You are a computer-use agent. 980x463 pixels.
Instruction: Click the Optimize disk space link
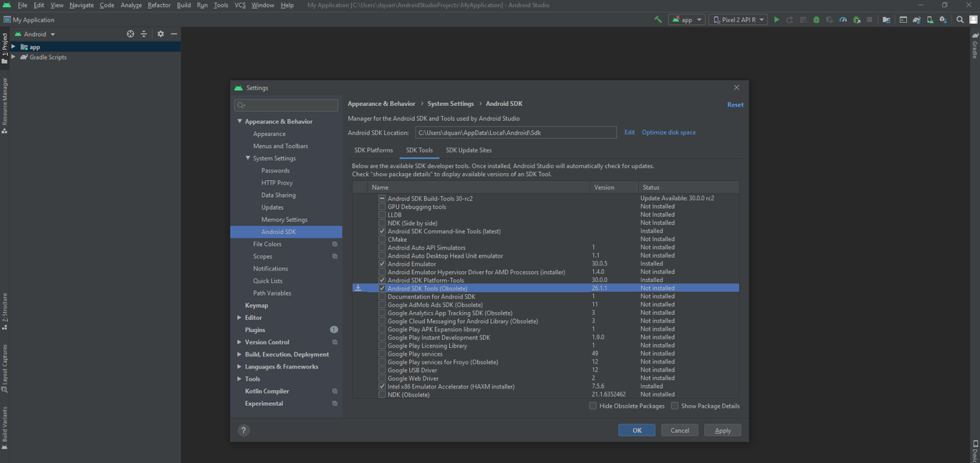click(668, 132)
